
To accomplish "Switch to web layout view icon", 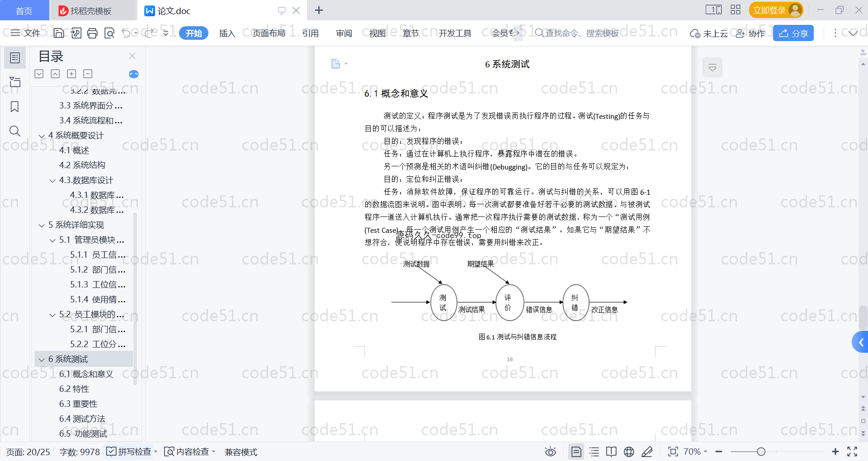I will click(629, 452).
